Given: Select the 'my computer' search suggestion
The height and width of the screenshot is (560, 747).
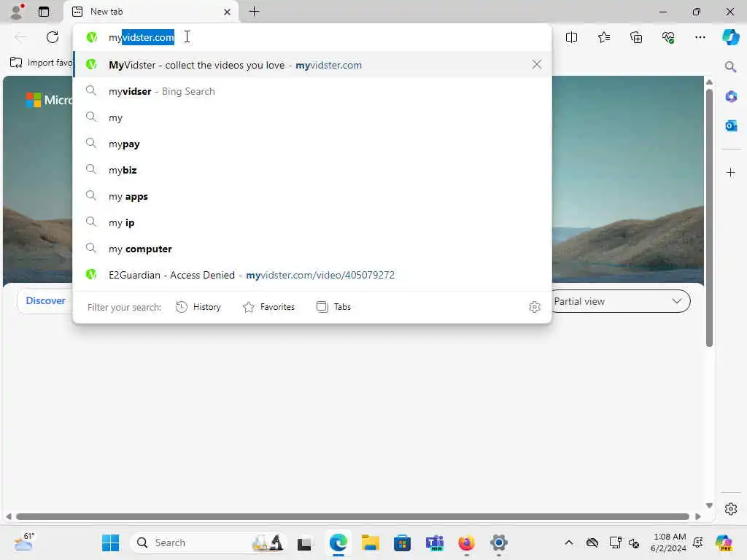Looking at the screenshot, I should tap(312, 249).
